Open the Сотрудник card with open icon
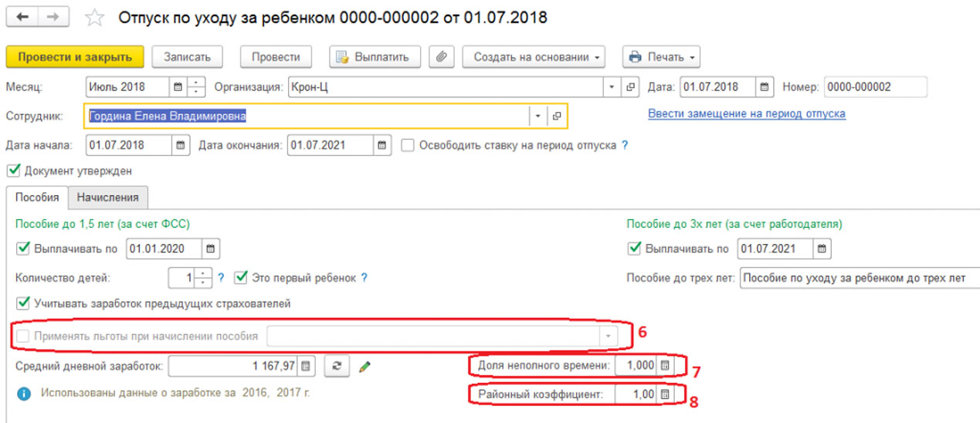 coord(556,116)
